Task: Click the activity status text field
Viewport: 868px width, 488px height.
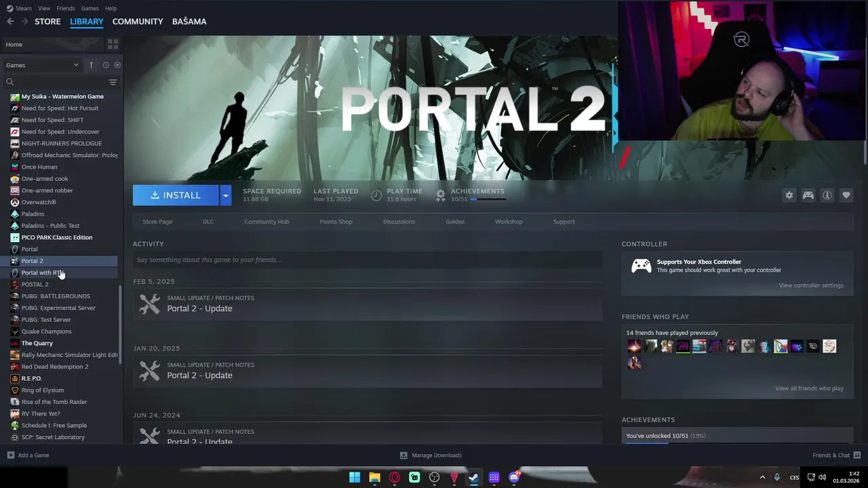Action: [368, 260]
